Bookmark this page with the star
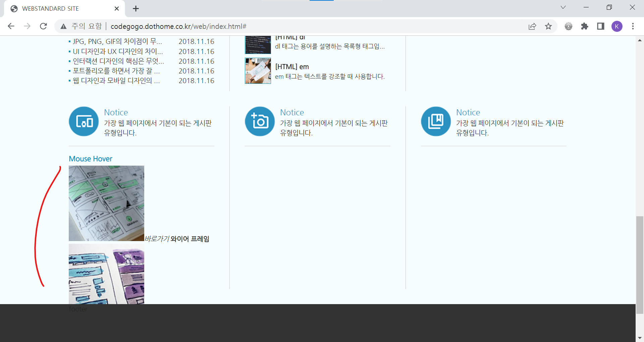Viewport: 644px width, 342px height. click(x=548, y=26)
